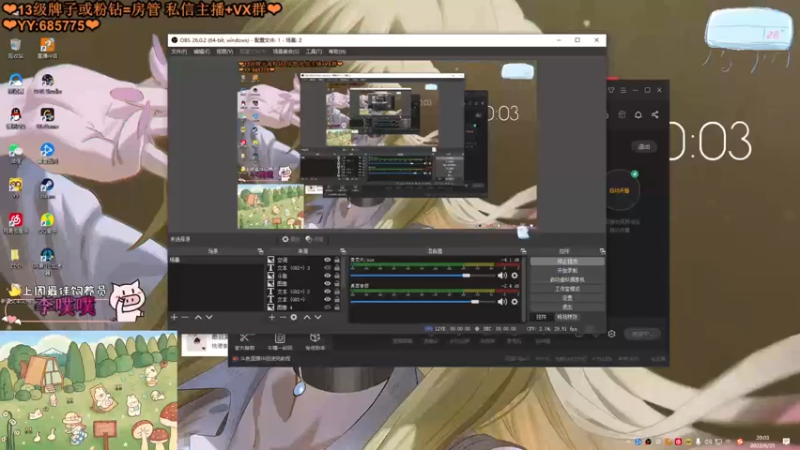Click the 退出 button in OBS controls
The height and width of the screenshot is (450, 800).
pos(567,307)
